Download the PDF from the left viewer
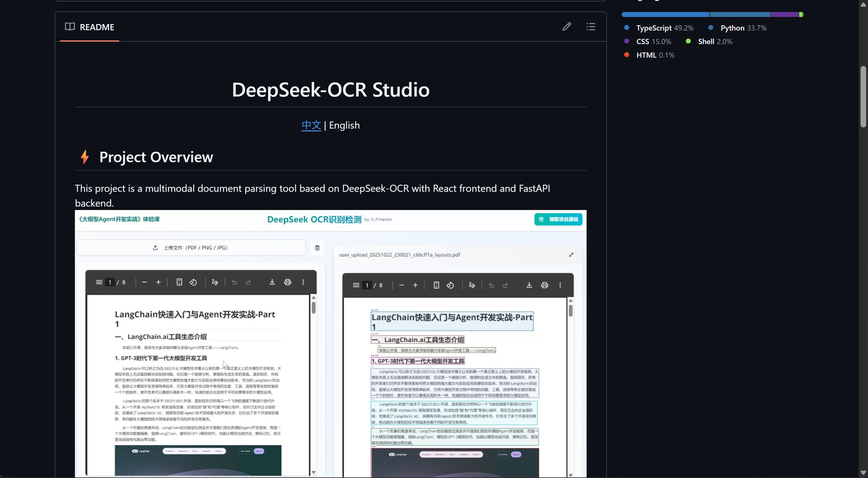This screenshot has width=868, height=478. tap(272, 282)
